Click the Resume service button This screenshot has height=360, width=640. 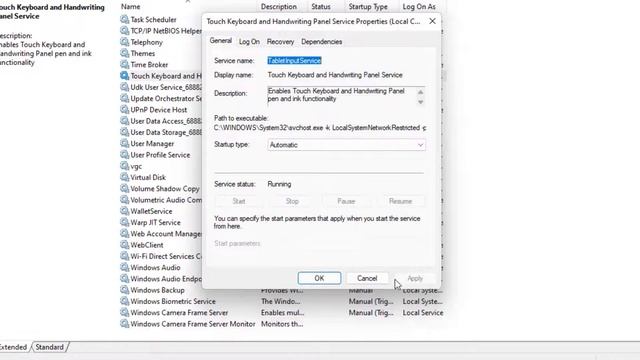[x=400, y=201]
